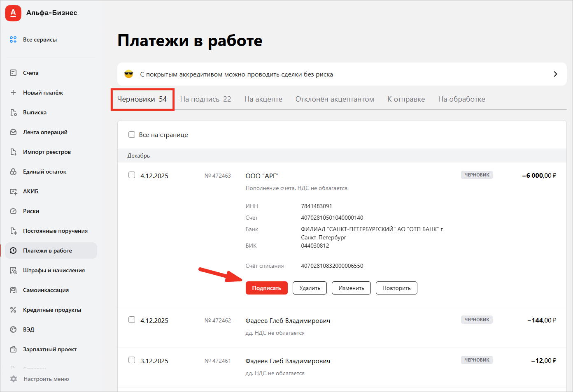This screenshot has height=392, width=573.
Task: Click the Счета sidebar icon
Action: pyautogui.click(x=13, y=73)
